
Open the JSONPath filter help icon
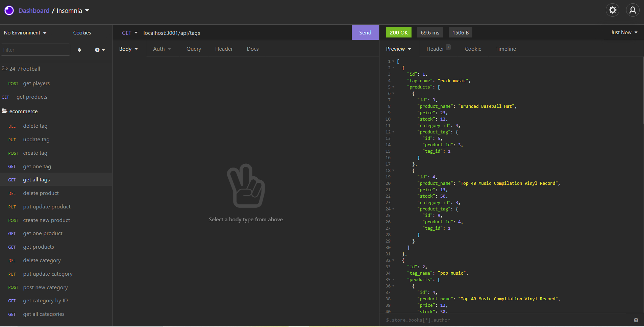636,320
